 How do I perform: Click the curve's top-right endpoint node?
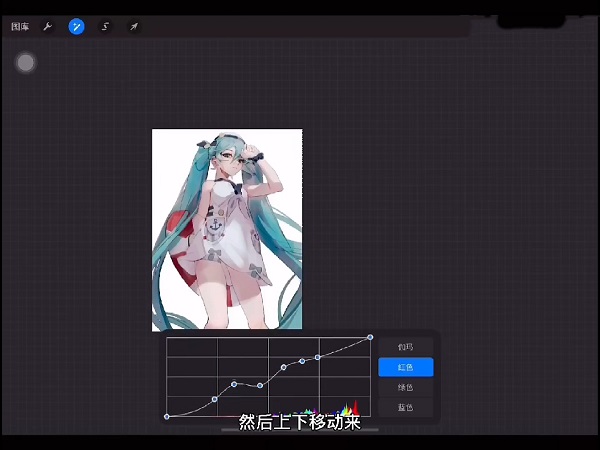pos(370,337)
